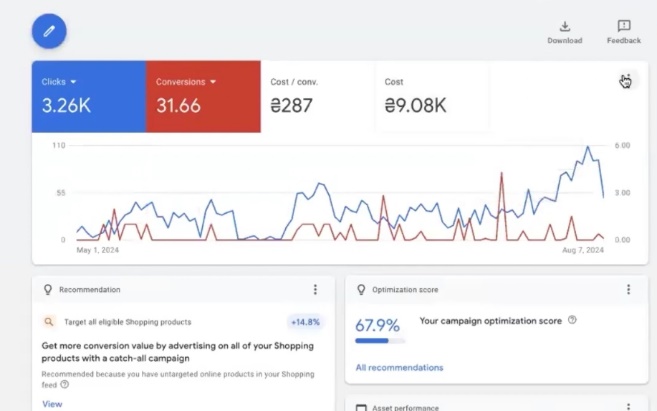Click the +14.8% uplift badge
Viewport: 657px width, 411px height.
(x=305, y=322)
